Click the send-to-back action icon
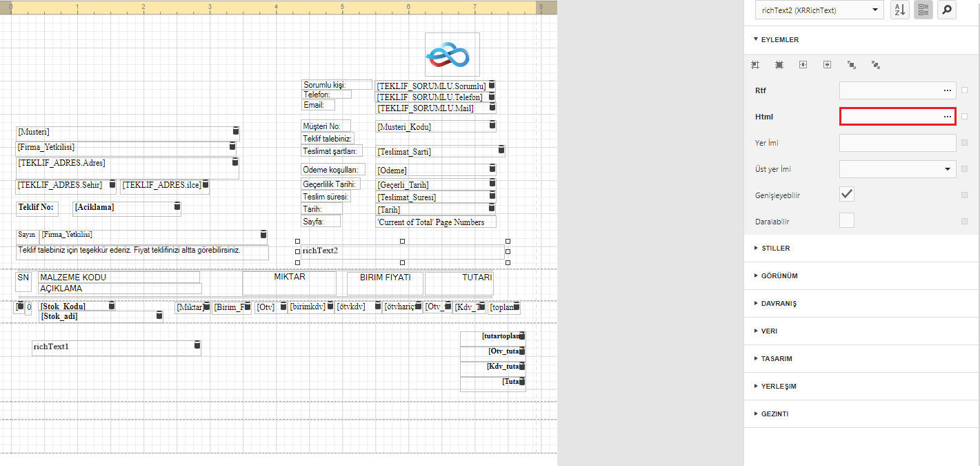Screen dimensions: 980x466 tap(876, 65)
